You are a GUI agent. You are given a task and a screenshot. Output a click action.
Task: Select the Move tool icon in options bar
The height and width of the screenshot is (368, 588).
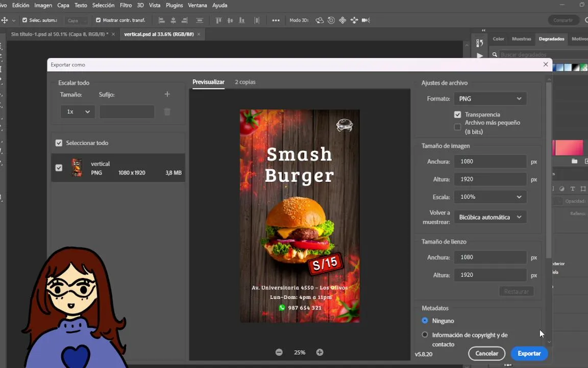coord(5,20)
